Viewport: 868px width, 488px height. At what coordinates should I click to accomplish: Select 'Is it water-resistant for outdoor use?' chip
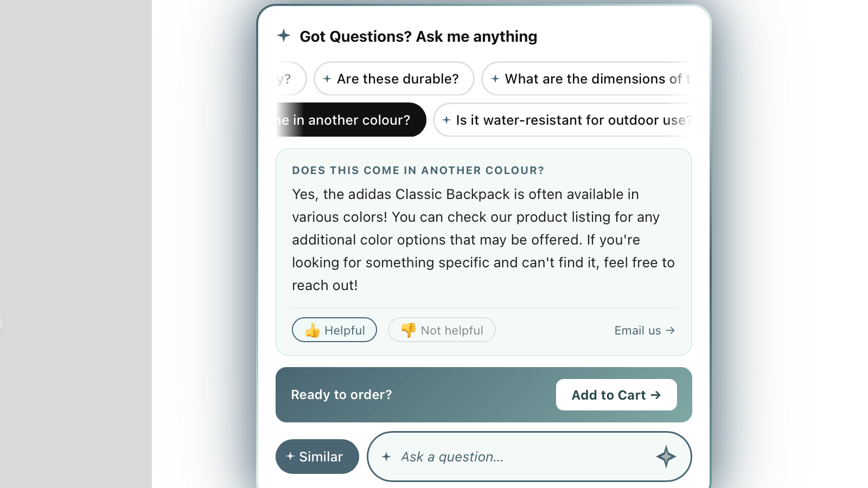(563, 120)
